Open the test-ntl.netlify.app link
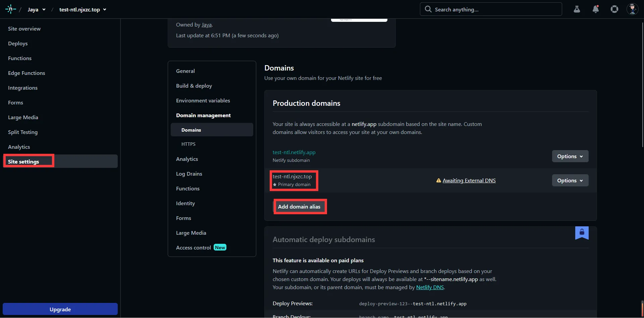 294,152
